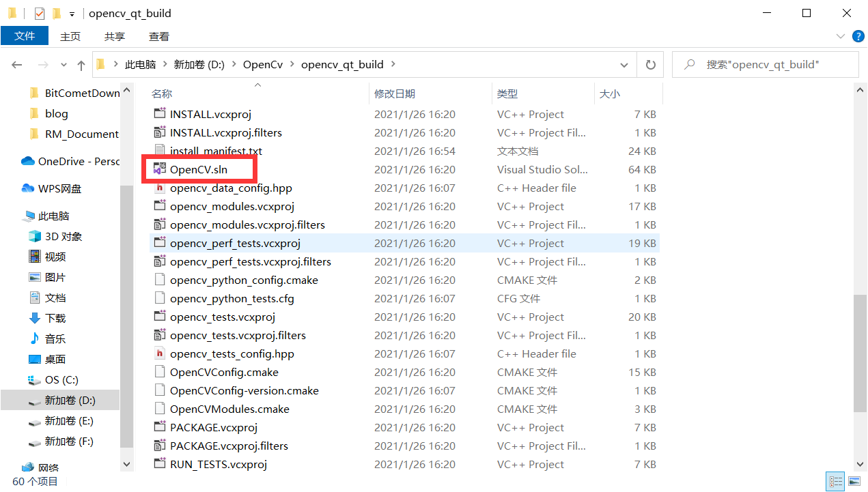Refresh the current folder view
The height and width of the screenshot is (492, 868).
pyautogui.click(x=650, y=65)
